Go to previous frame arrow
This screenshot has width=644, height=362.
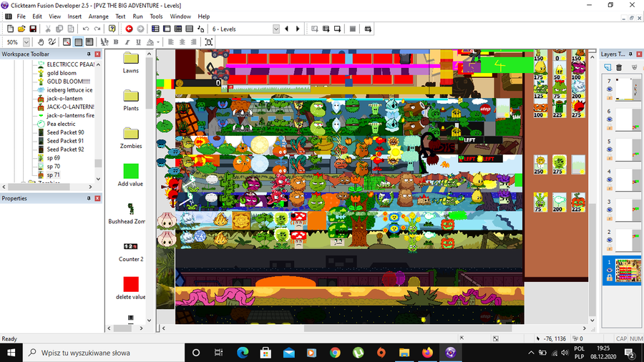click(287, 29)
